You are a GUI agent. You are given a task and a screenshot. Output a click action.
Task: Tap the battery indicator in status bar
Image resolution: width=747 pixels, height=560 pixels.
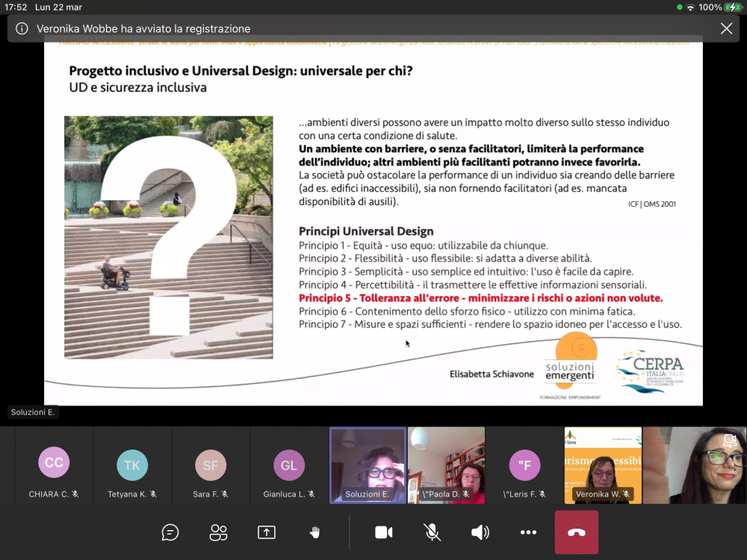(733, 7)
